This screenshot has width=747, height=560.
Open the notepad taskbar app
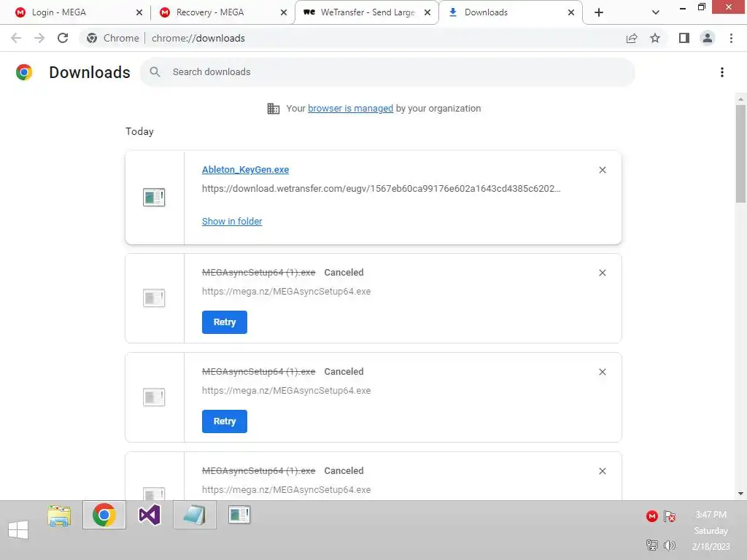[194, 516]
